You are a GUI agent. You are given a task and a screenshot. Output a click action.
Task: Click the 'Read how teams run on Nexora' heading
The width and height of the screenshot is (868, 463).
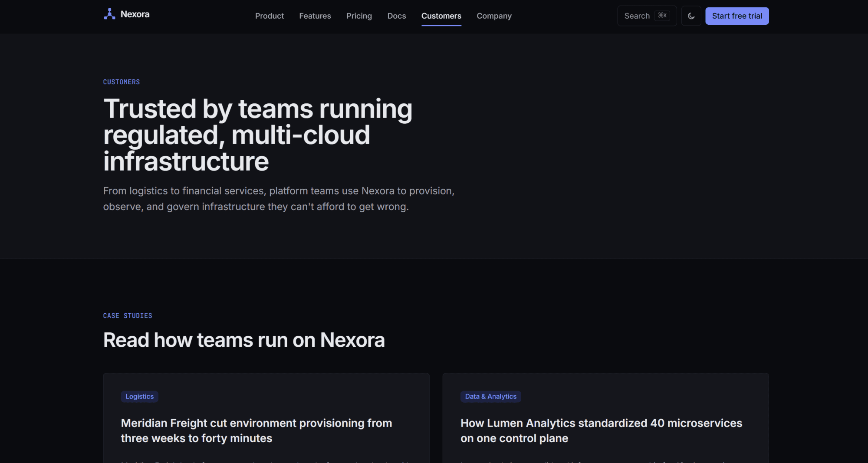click(244, 340)
